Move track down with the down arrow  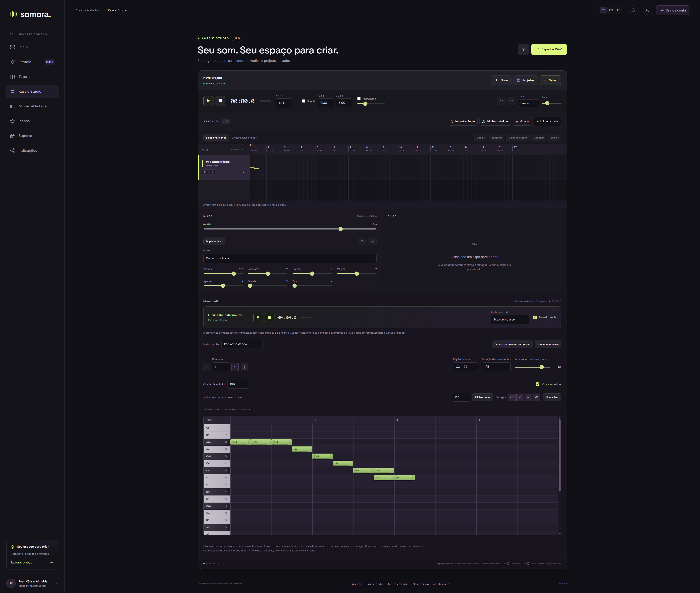pos(372,241)
